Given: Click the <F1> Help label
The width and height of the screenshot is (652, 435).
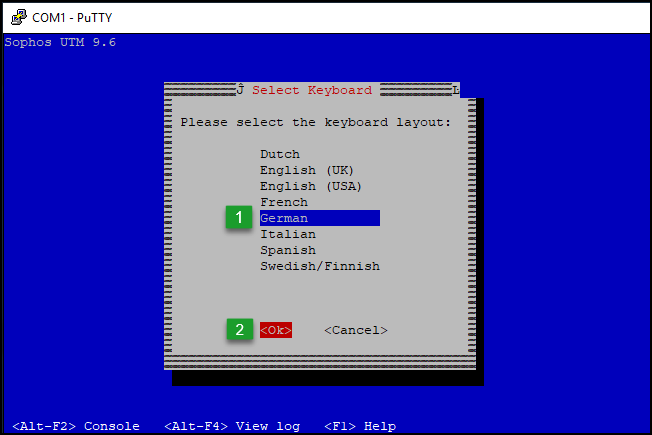Looking at the screenshot, I should [x=360, y=426].
